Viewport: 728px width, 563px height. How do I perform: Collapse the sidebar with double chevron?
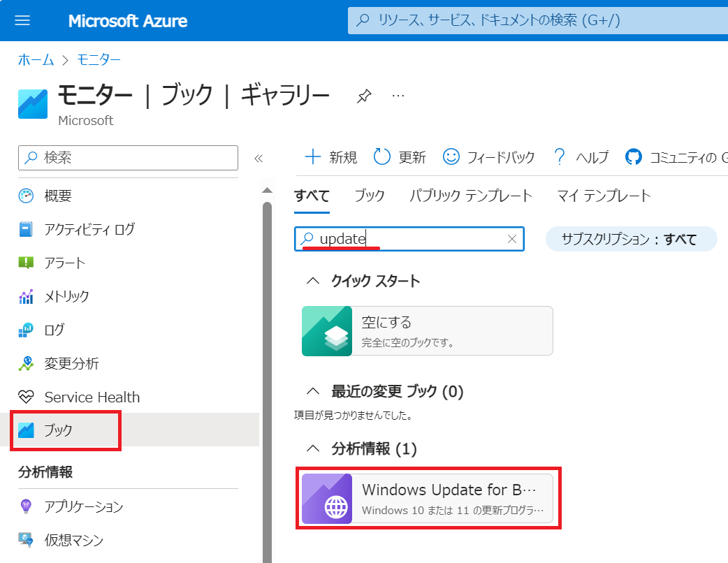coord(259,159)
